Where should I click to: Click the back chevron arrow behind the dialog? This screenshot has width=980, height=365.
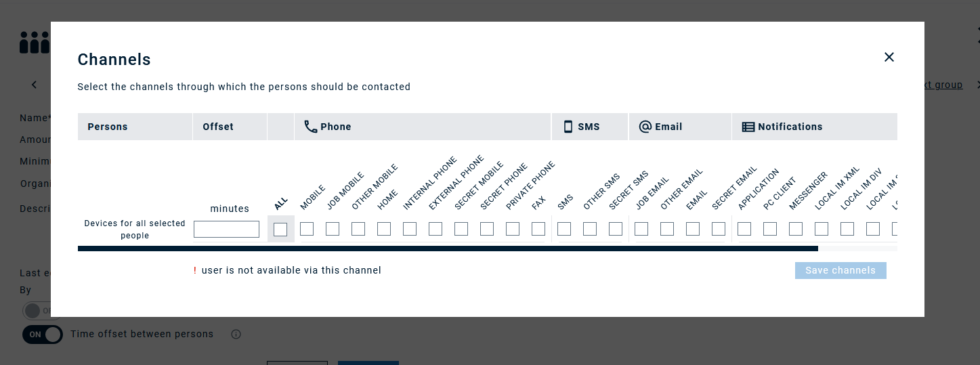[x=35, y=85]
